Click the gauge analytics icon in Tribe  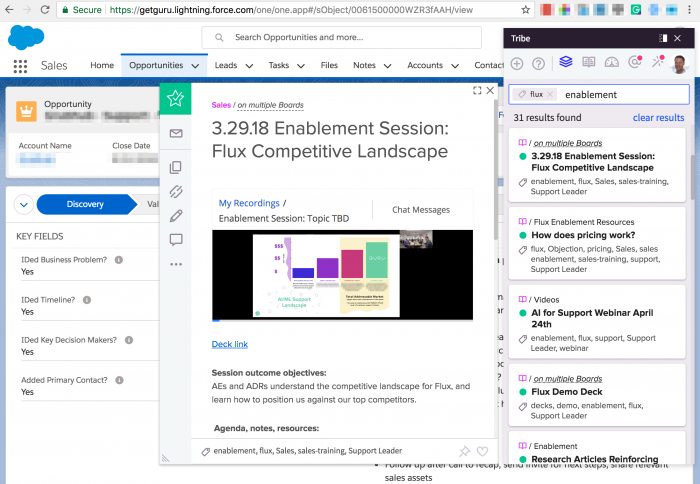click(612, 62)
